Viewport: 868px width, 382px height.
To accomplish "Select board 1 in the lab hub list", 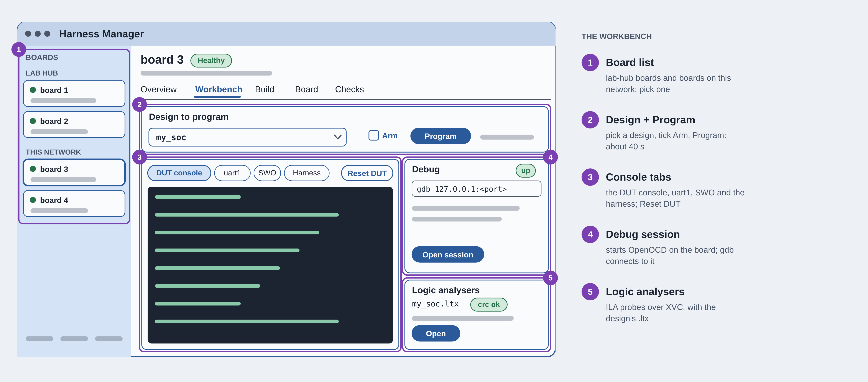I will coord(74,93).
